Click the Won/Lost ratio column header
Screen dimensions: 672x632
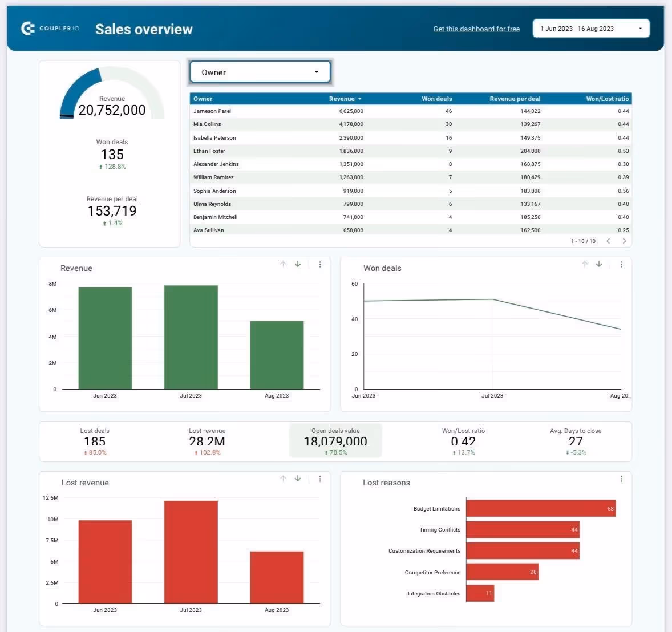607,98
